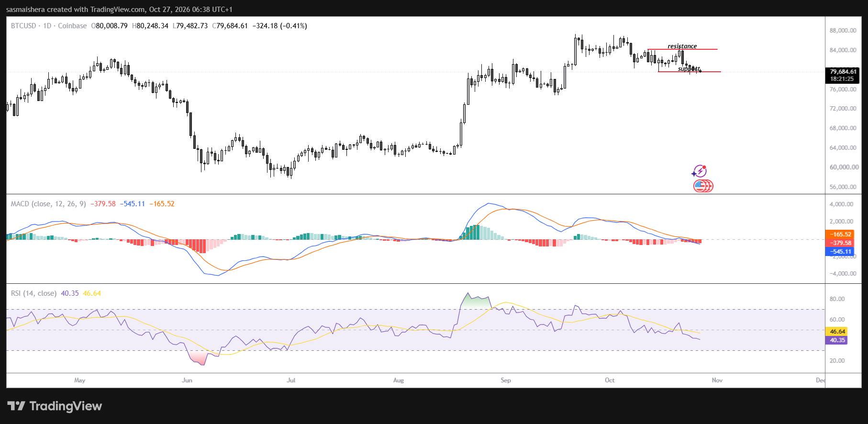
Task: Click the BTCUSD symbol label
Action: point(23,26)
